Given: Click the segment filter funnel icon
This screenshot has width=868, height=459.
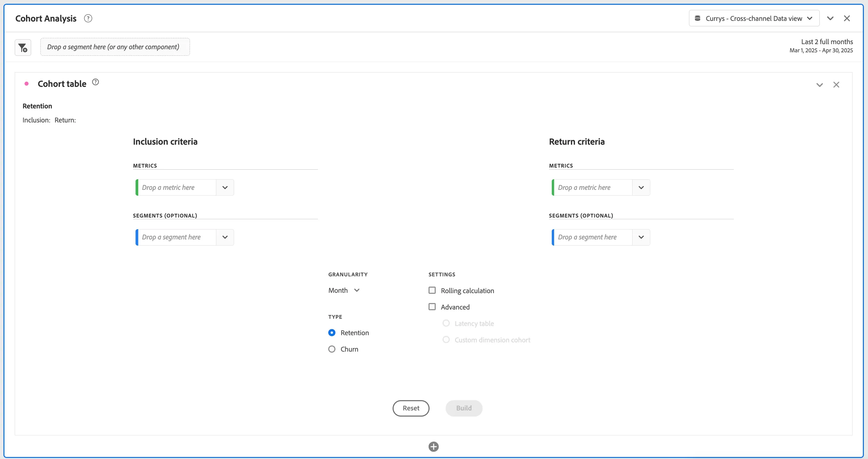Looking at the screenshot, I should point(23,48).
